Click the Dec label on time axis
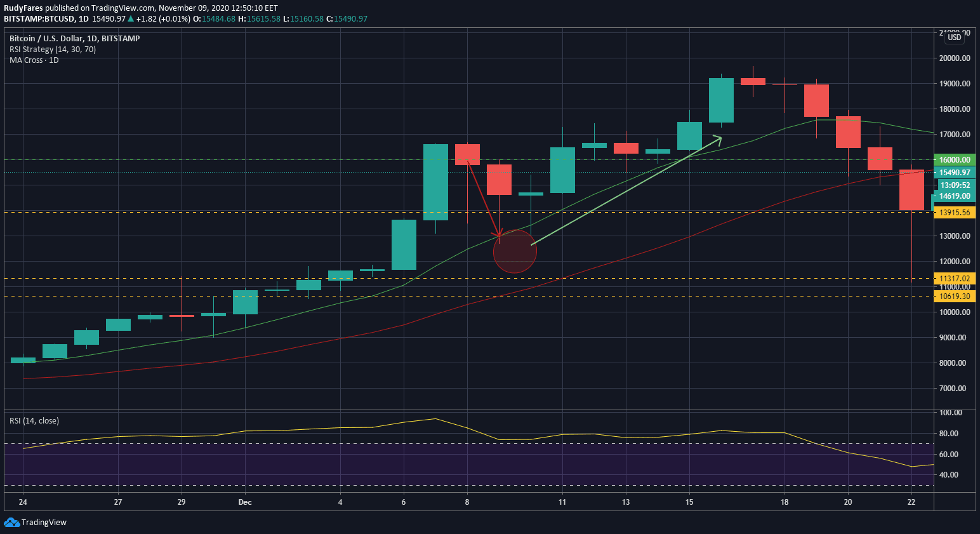This screenshot has height=534, width=980. [245, 502]
